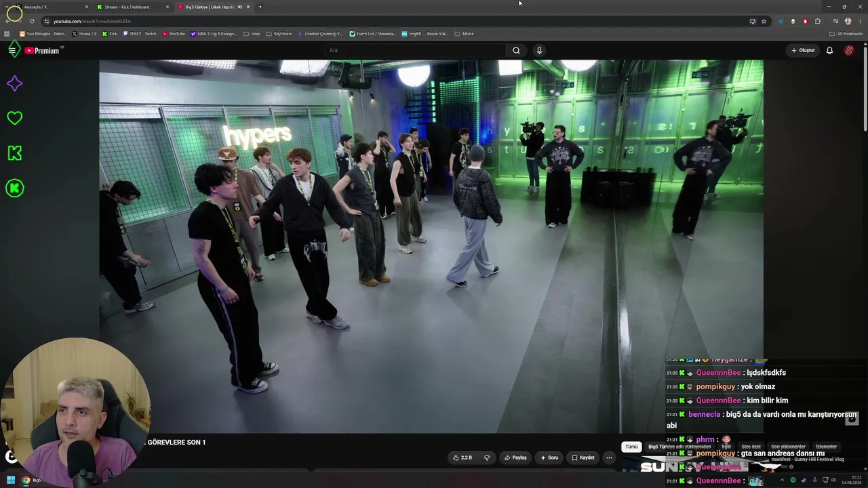The height and width of the screenshot is (488, 868).
Task: Open the Home / X bookmark
Action: click(85, 33)
